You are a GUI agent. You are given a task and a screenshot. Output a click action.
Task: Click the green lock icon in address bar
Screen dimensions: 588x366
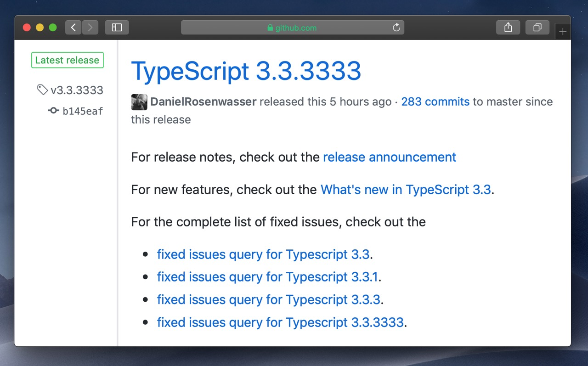[270, 28]
